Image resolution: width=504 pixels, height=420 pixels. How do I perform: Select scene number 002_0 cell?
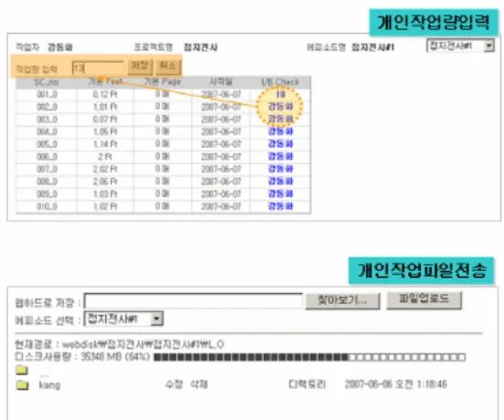(47, 107)
